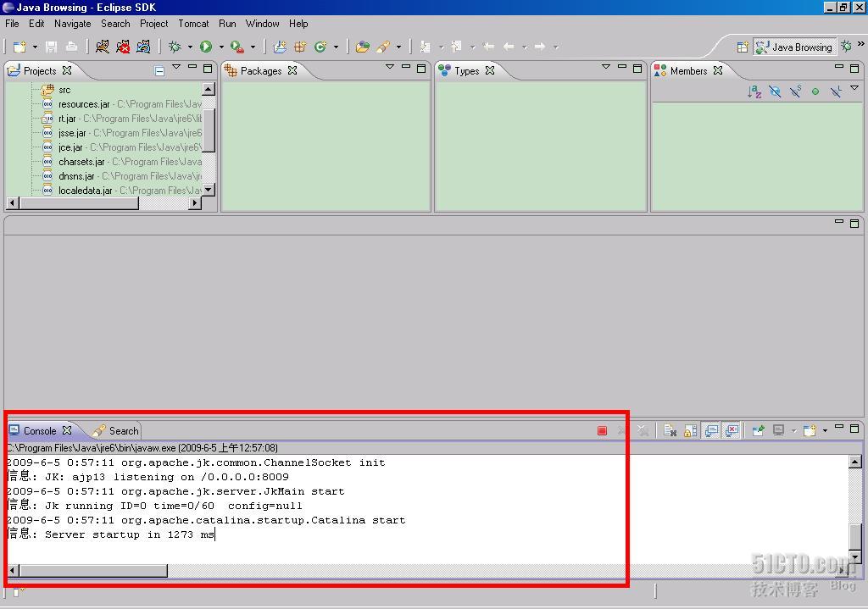The image size is (868, 609).
Task: Open the Tomcat menu
Action: [x=193, y=24]
